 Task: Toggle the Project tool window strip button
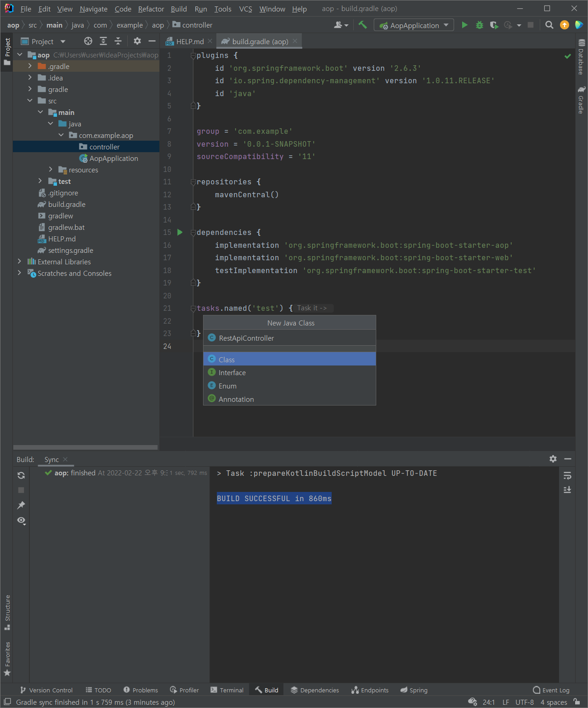tap(7, 51)
